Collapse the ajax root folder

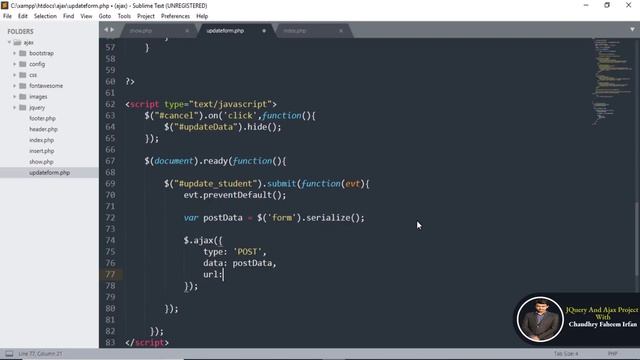pyautogui.click(x=9, y=42)
